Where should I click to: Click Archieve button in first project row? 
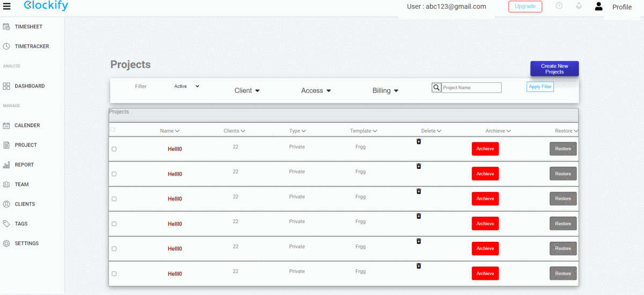coord(485,149)
